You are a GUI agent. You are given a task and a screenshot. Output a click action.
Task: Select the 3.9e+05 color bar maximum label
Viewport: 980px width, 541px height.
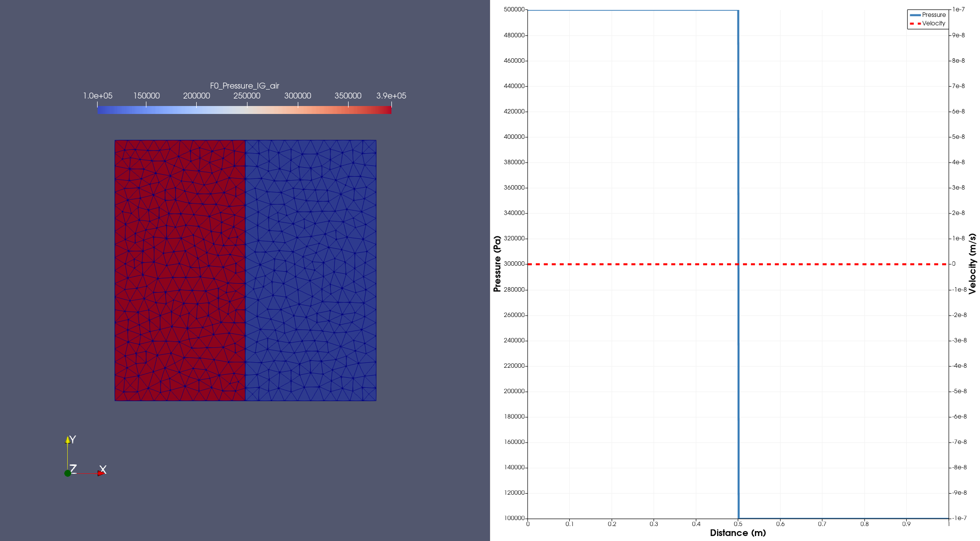(x=391, y=96)
